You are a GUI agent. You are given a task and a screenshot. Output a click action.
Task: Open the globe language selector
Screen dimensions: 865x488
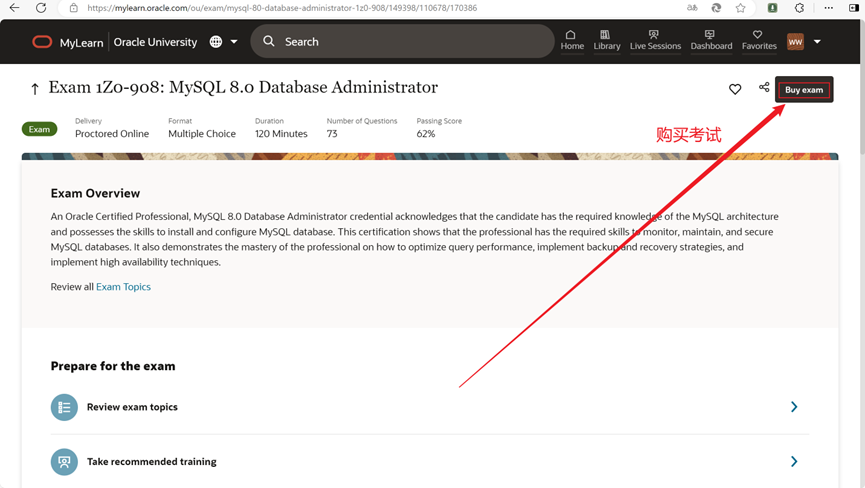216,42
